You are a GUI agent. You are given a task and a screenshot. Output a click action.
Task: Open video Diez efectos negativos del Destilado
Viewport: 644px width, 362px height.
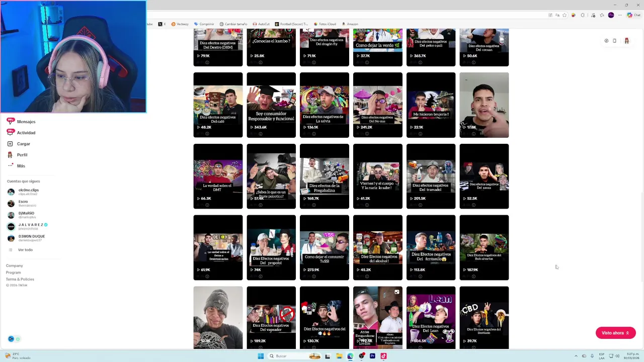484,318
